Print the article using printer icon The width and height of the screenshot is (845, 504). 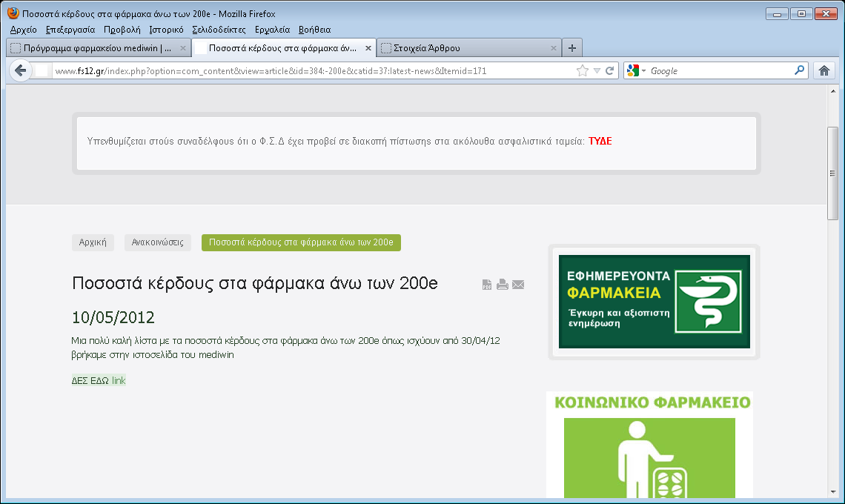tap(503, 285)
